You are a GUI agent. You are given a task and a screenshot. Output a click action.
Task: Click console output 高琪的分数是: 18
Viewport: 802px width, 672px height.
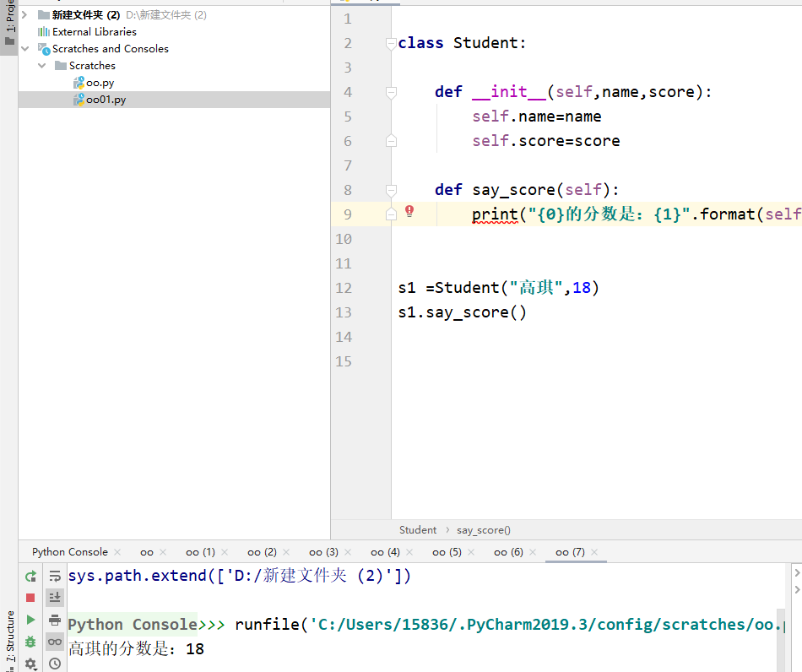tap(136, 649)
